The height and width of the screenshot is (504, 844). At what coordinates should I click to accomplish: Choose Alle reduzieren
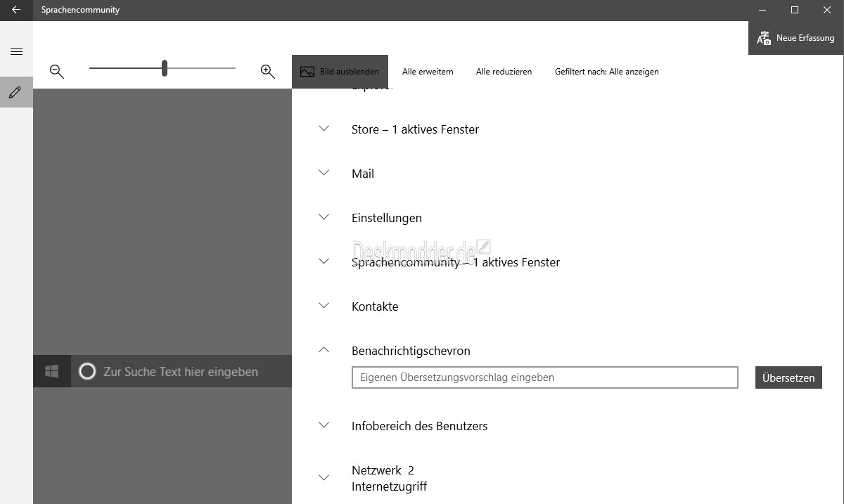(x=504, y=72)
